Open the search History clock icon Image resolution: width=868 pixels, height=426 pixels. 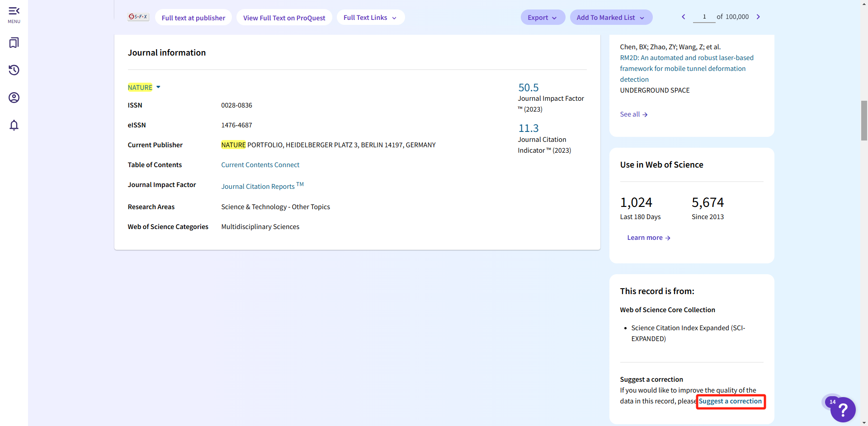pos(14,70)
